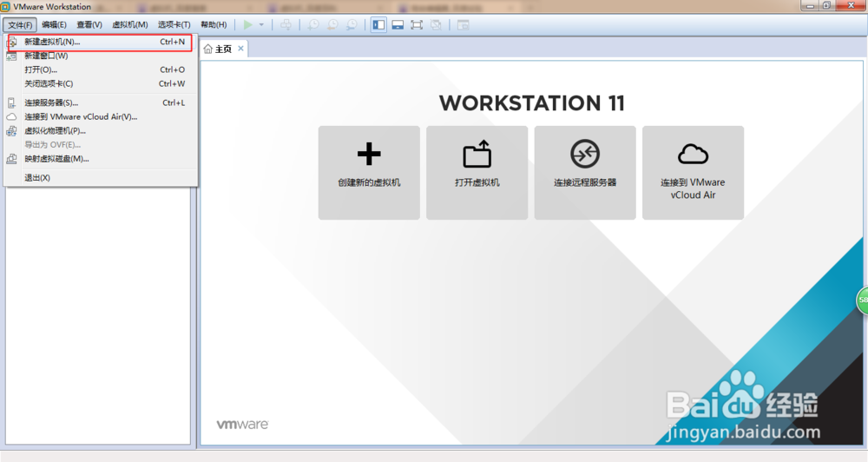Viewport: 868px width, 462px height.
Task: Click the Take Snapshot clock icon
Action: pos(313,25)
